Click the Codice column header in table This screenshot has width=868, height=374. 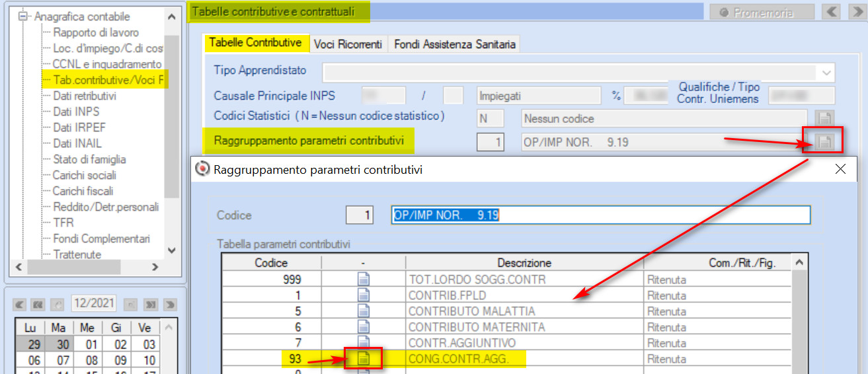click(271, 263)
